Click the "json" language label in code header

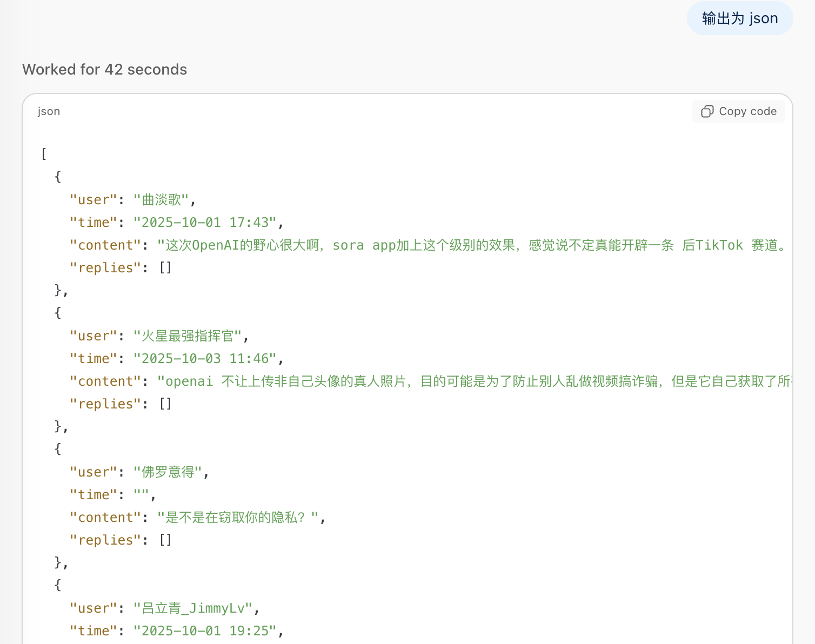(x=49, y=111)
